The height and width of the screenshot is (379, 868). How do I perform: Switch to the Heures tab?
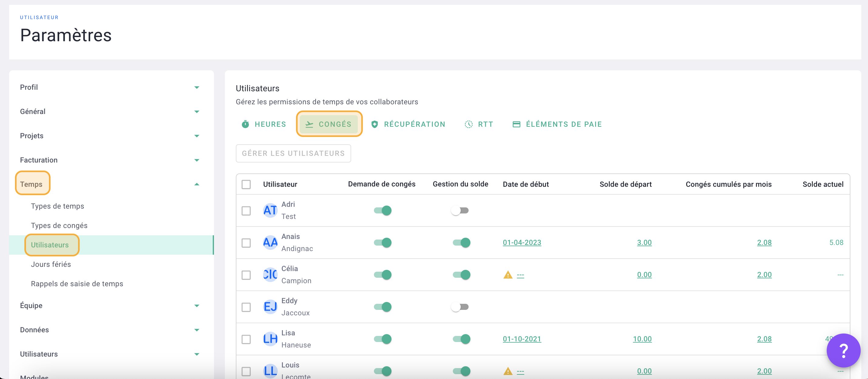pos(264,124)
